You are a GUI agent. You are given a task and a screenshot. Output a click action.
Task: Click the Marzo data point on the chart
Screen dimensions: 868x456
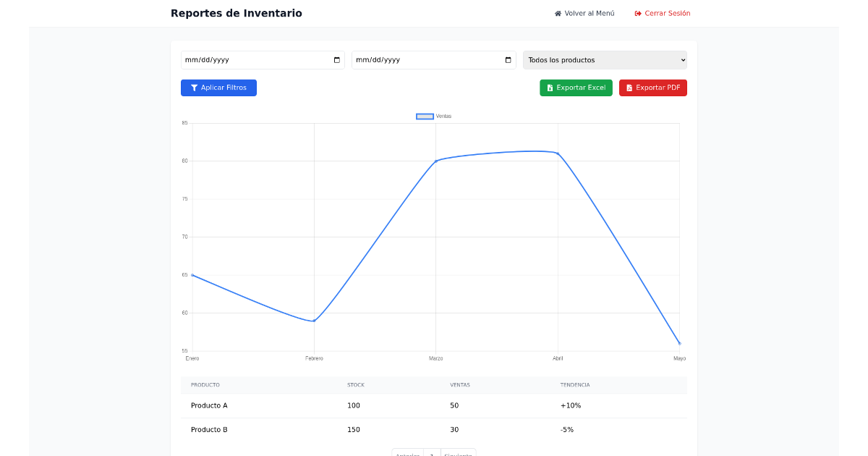(435, 161)
